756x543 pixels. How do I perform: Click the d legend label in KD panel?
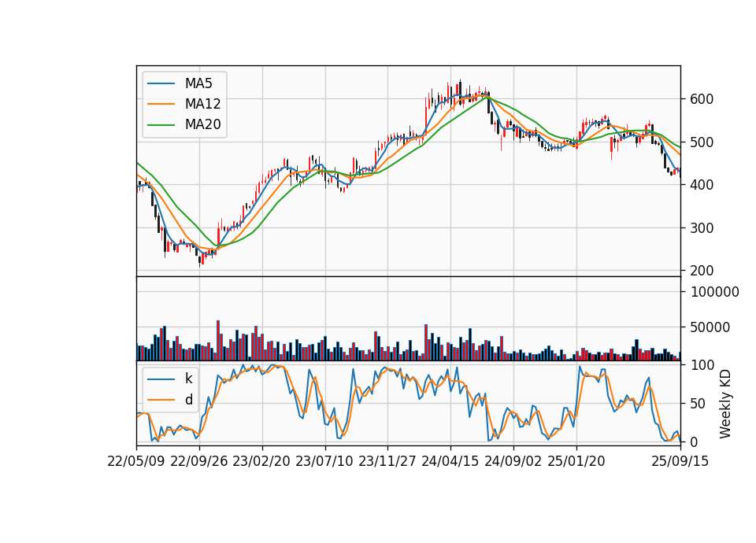click(x=188, y=400)
